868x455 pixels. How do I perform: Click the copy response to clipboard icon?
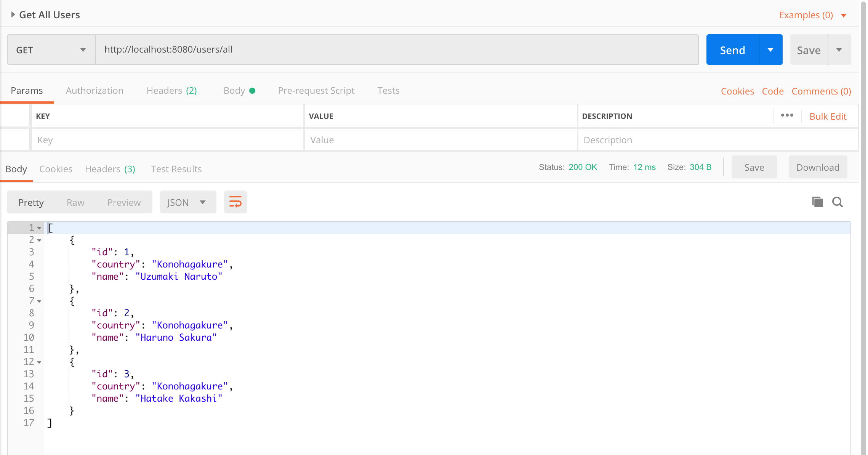click(817, 202)
